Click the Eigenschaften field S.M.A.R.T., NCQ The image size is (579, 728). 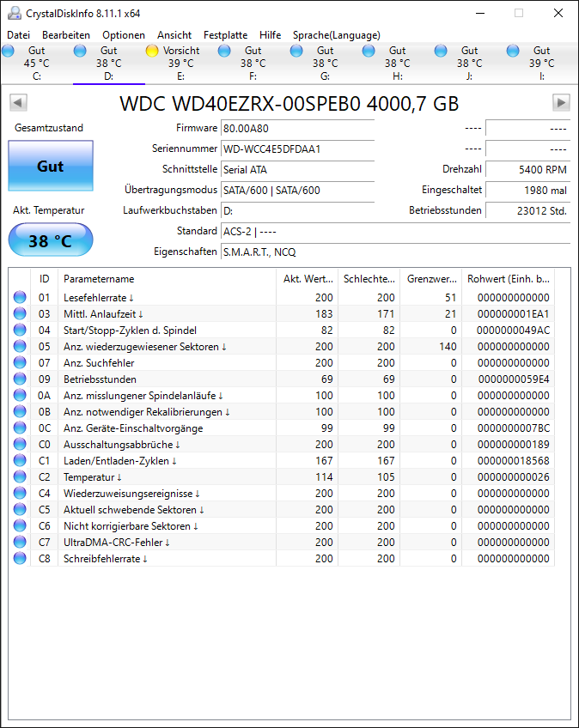[x=395, y=252]
